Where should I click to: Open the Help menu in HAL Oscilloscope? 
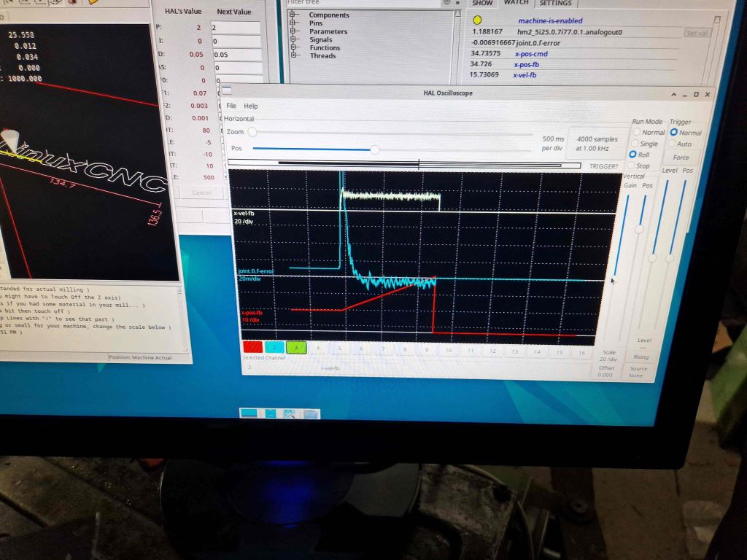[251, 106]
